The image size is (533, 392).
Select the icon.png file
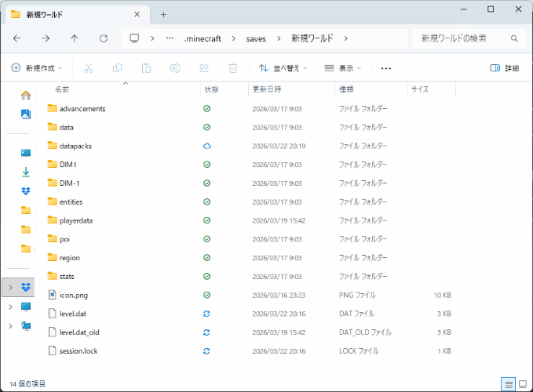click(74, 296)
